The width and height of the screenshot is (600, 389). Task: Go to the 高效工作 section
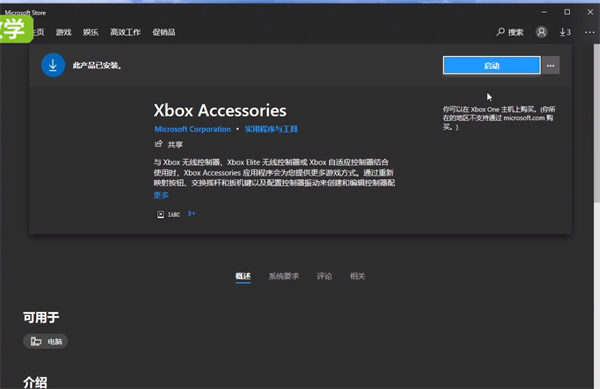pyautogui.click(x=125, y=33)
